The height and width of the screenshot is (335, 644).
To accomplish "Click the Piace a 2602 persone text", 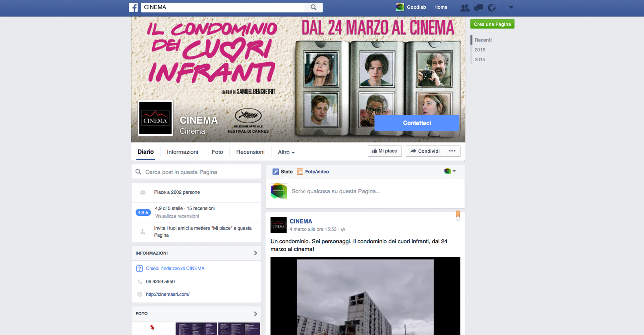I will (x=177, y=192).
